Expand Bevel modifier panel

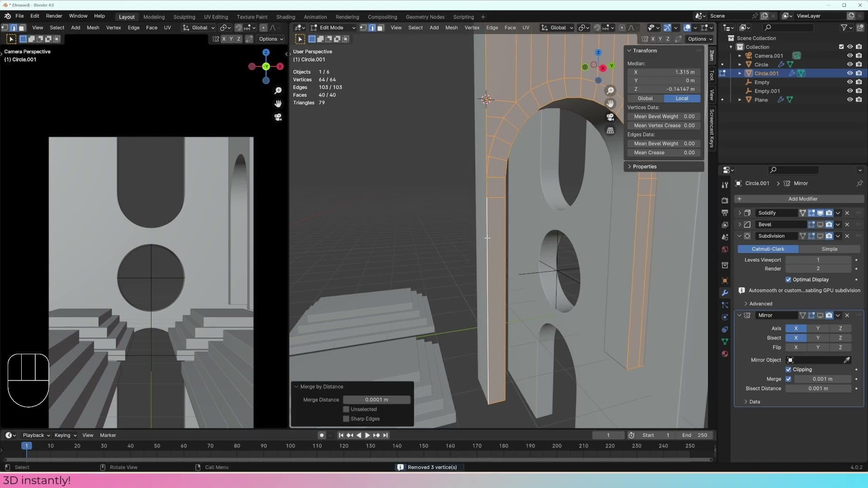[740, 225]
